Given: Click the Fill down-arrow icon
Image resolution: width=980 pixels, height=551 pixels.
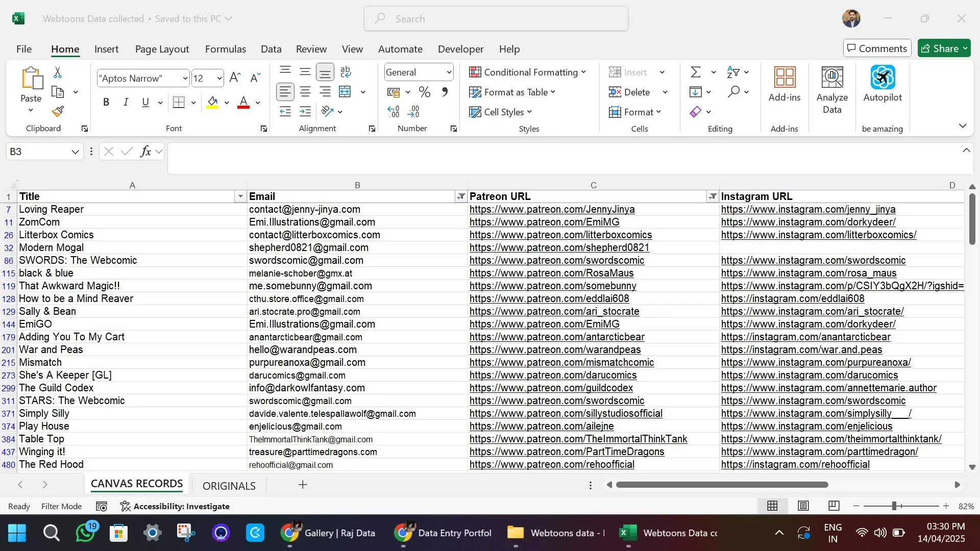Looking at the screenshot, I should click(x=695, y=92).
